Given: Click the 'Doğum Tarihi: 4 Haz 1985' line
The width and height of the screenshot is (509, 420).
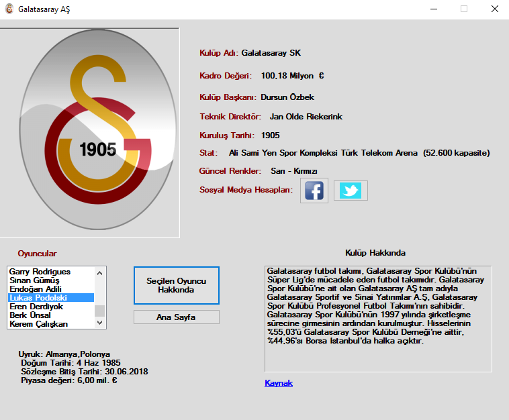Looking at the screenshot, I should (x=71, y=362).
